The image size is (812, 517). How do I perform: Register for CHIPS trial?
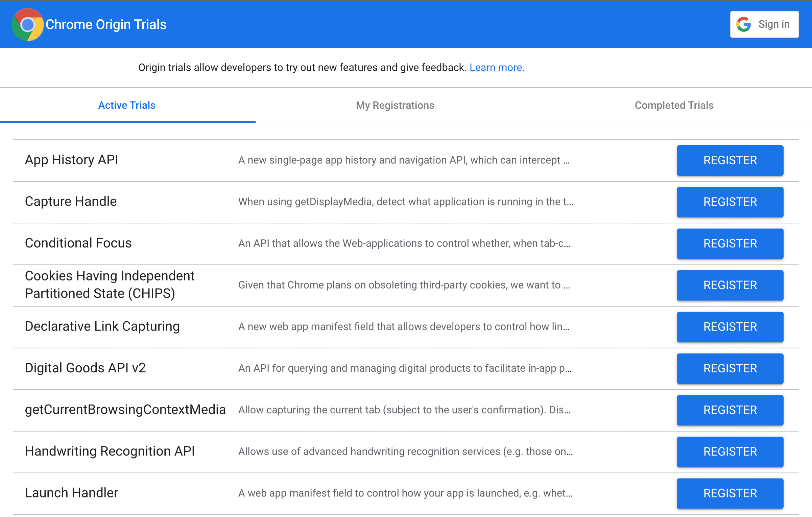(x=730, y=285)
